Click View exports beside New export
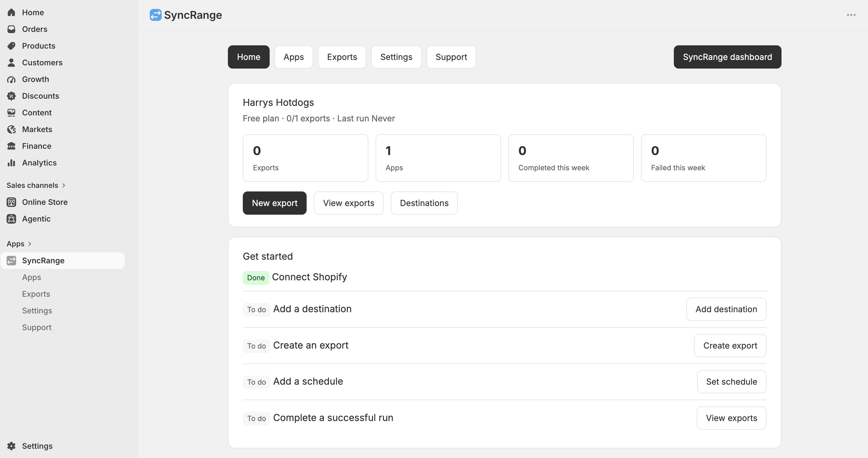 tap(348, 203)
